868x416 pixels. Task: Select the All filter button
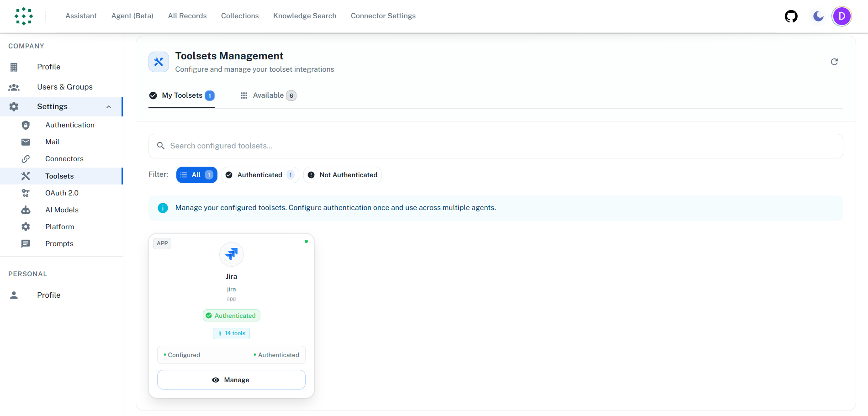pos(196,174)
